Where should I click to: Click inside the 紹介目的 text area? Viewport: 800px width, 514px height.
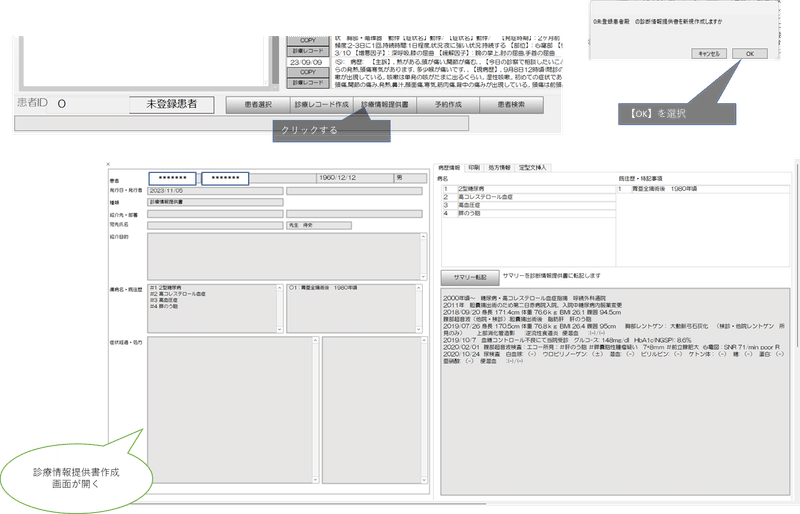coord(284,256)
